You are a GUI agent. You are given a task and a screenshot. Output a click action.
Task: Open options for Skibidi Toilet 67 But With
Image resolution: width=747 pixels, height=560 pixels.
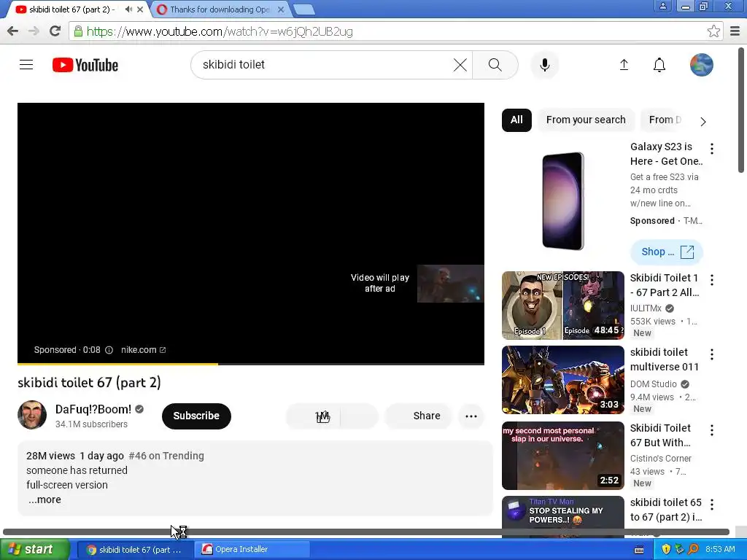click(712, 430)
